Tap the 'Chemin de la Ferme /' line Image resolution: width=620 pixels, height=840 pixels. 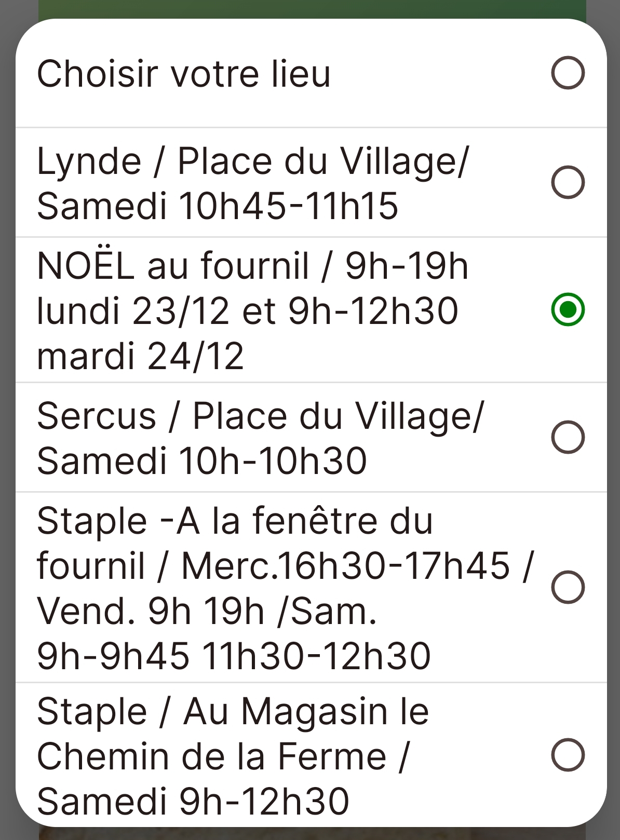coord(224,756)
